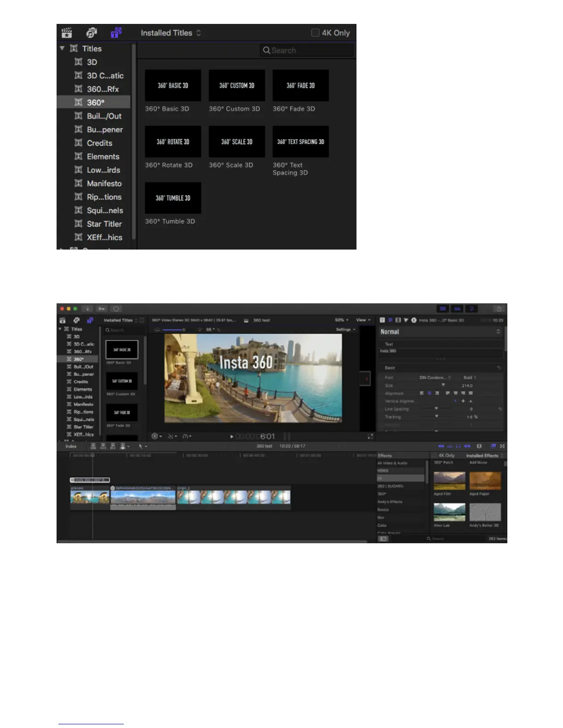Select the Rip...tions category in top panel
Screen dimensions: 563x728
tap(93, 197)
